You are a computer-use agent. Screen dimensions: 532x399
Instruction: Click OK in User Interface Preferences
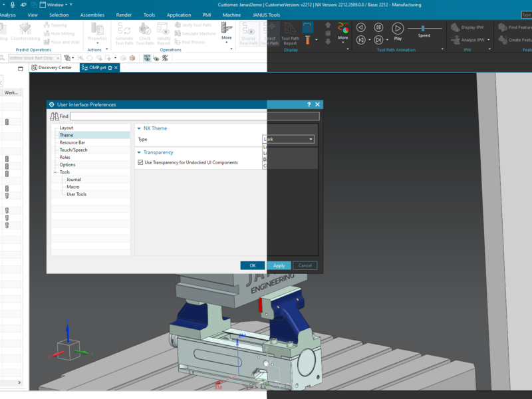pyautogui.click(x=253, y=265)
